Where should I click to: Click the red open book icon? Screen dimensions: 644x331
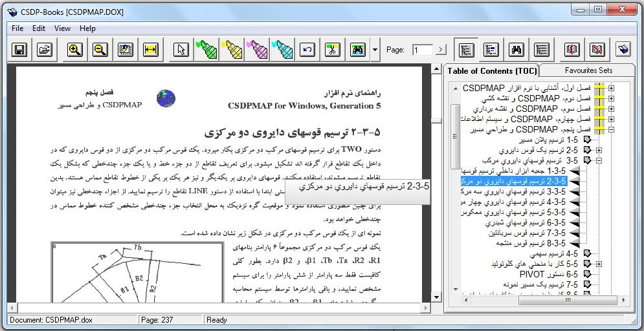tap(572, 50)
